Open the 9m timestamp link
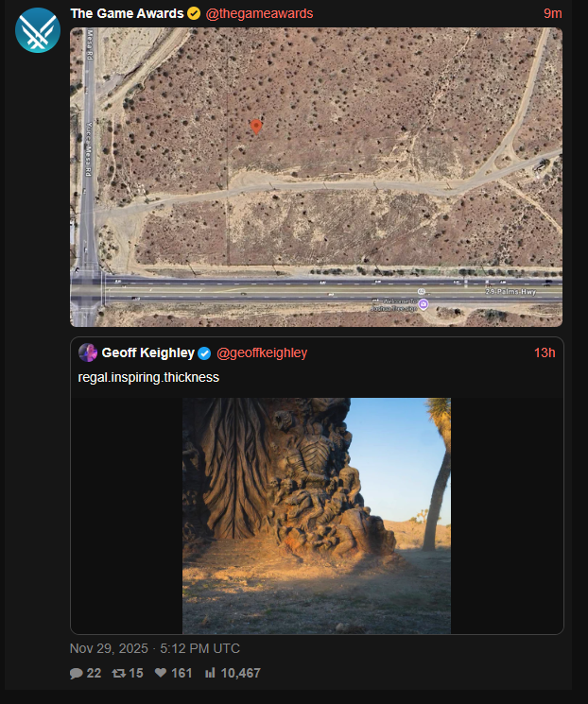 [x=552, y=13]
